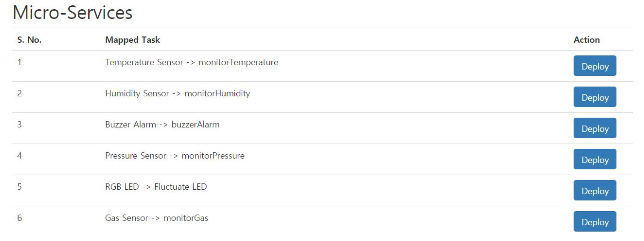Viewport: 644px width, 241px height.
Task: Hit Deploy for Pressure Sensor task
Action: [595, 159]
